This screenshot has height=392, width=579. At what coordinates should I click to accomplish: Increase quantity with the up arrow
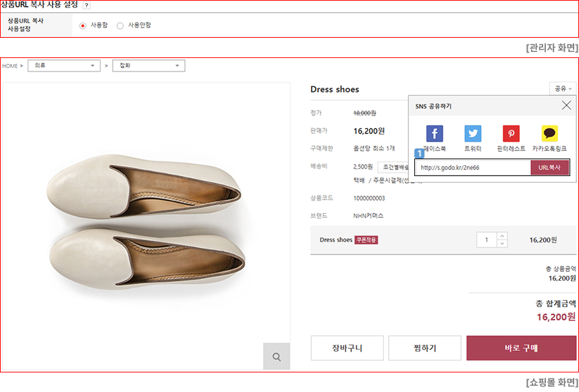coord(501,236)
